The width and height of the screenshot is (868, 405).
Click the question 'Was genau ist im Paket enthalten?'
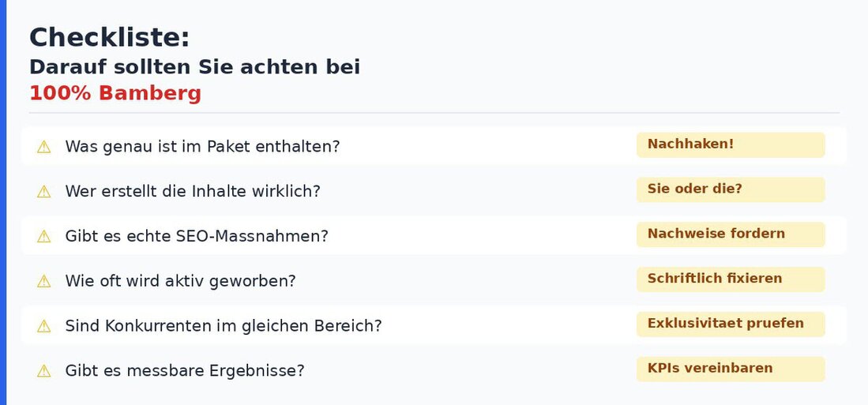tap(202, 147)
